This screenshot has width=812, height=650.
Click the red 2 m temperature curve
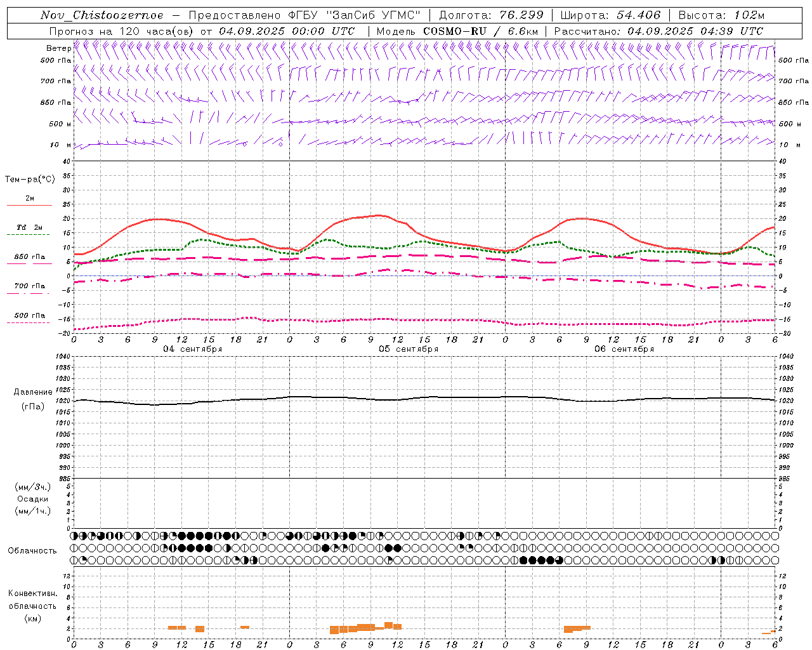[381, 216]
